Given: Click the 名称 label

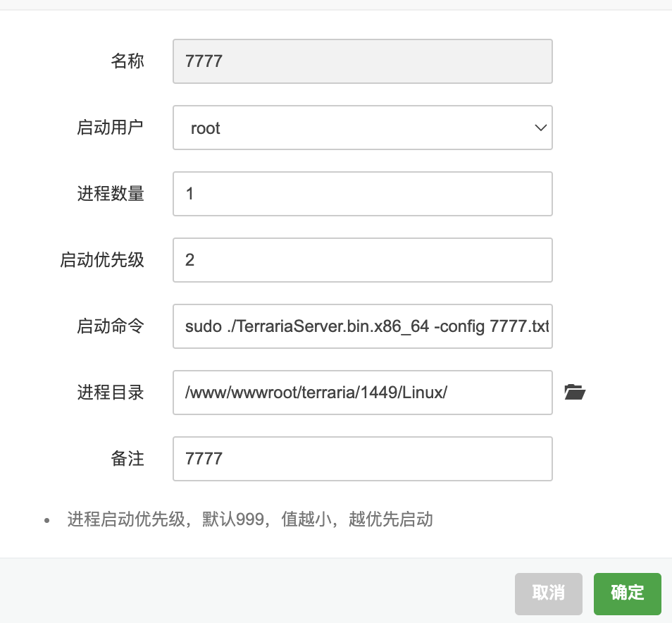Looking at the screenshot, I should click(127, 61).
